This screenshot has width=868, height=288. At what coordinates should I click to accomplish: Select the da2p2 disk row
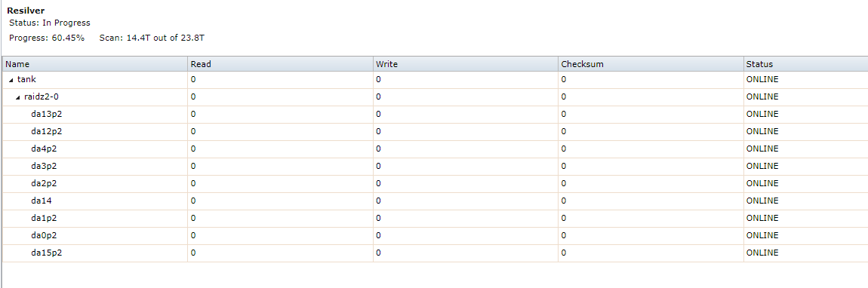pyautogui.click(x=435, y=183)
